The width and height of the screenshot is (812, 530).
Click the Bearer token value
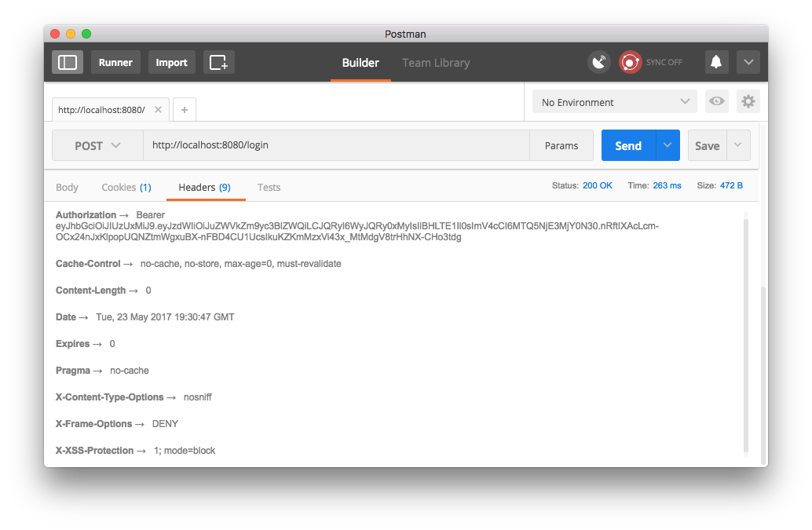point(357,226)
